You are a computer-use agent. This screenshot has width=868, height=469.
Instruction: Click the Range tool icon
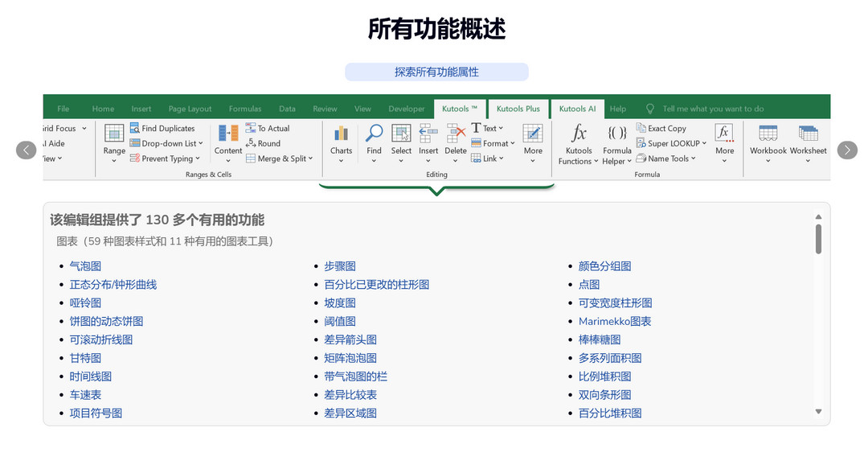pos(114,134)
